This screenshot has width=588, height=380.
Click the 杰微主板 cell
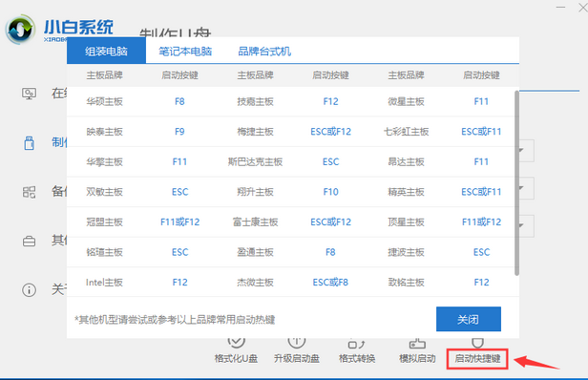(255, 283)
